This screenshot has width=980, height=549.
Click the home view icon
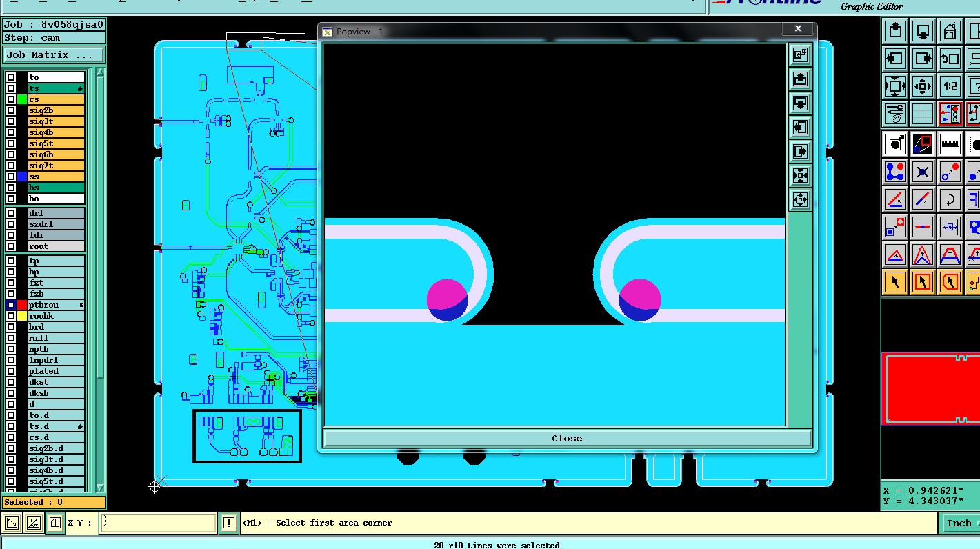950,31
